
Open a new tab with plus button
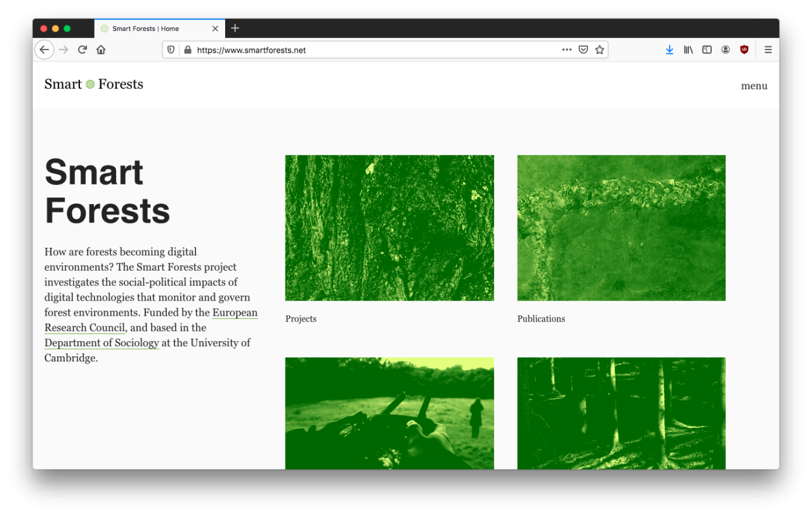235,29
